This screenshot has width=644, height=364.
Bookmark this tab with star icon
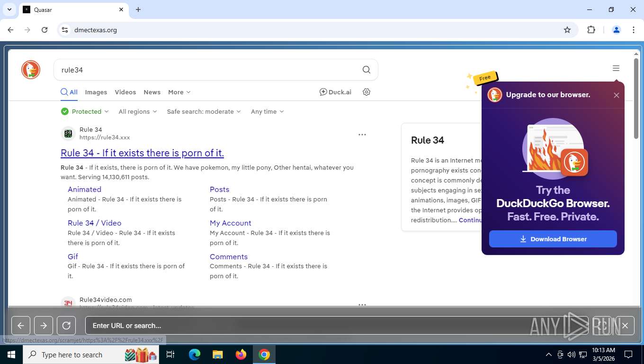point(567,30)
